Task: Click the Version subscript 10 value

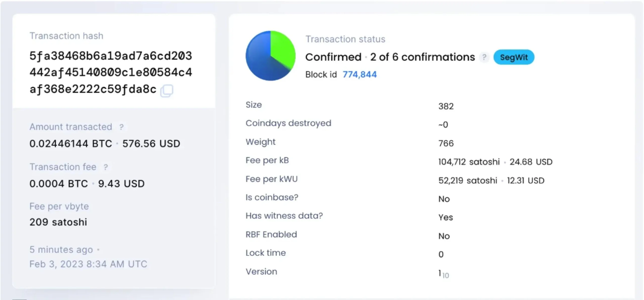Action: click(446, 276)
